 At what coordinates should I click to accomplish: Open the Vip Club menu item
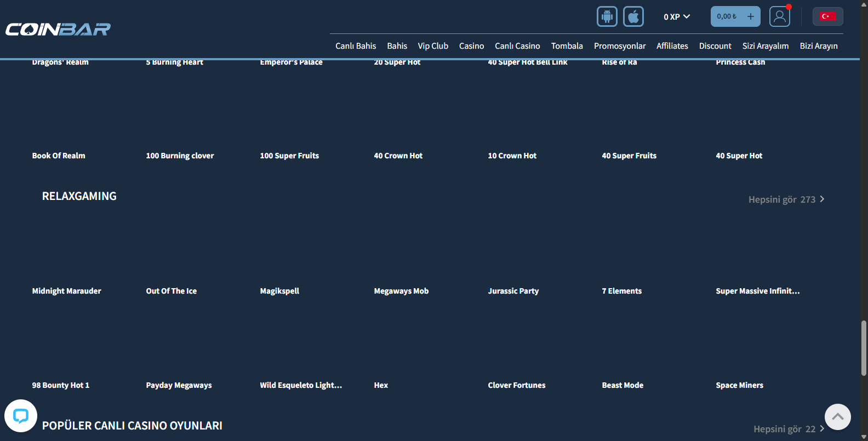[433, 46]
